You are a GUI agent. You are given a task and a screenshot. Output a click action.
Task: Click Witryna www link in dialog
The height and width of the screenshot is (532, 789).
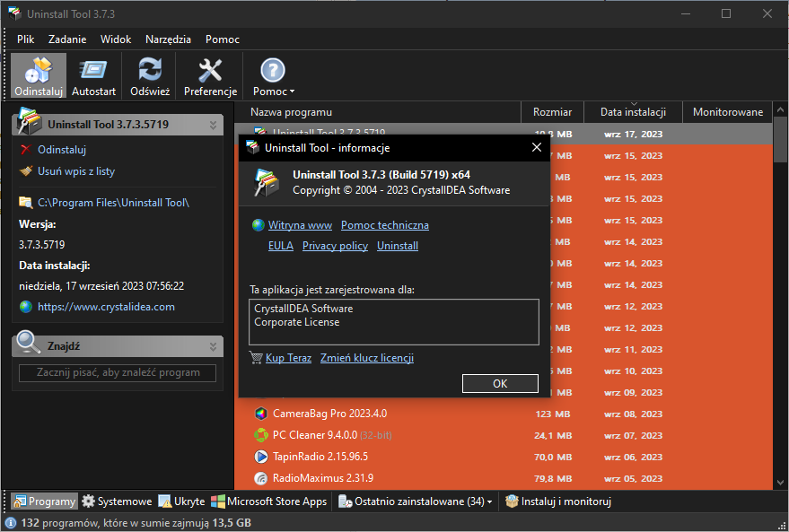[300, 225]
